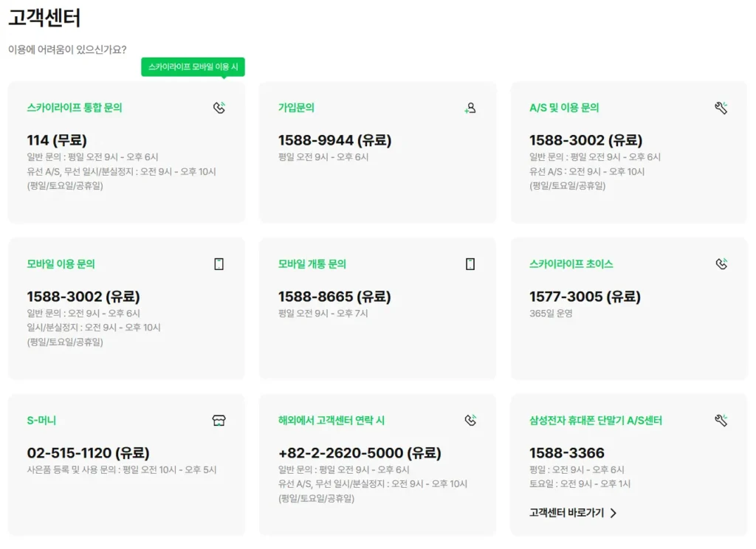Click the wallet icon on S-머니 card

(219, 421)
